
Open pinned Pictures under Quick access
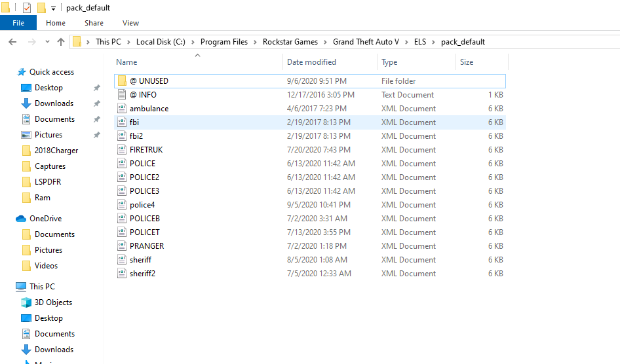48,135
